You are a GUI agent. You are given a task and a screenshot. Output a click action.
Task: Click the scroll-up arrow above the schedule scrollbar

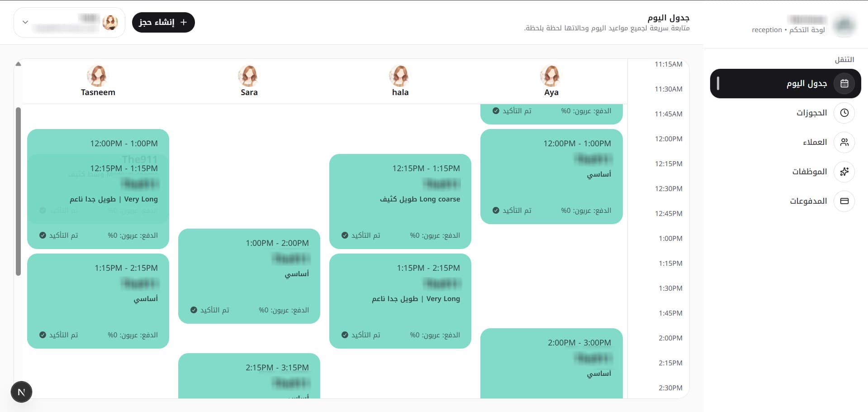[18, 64]
